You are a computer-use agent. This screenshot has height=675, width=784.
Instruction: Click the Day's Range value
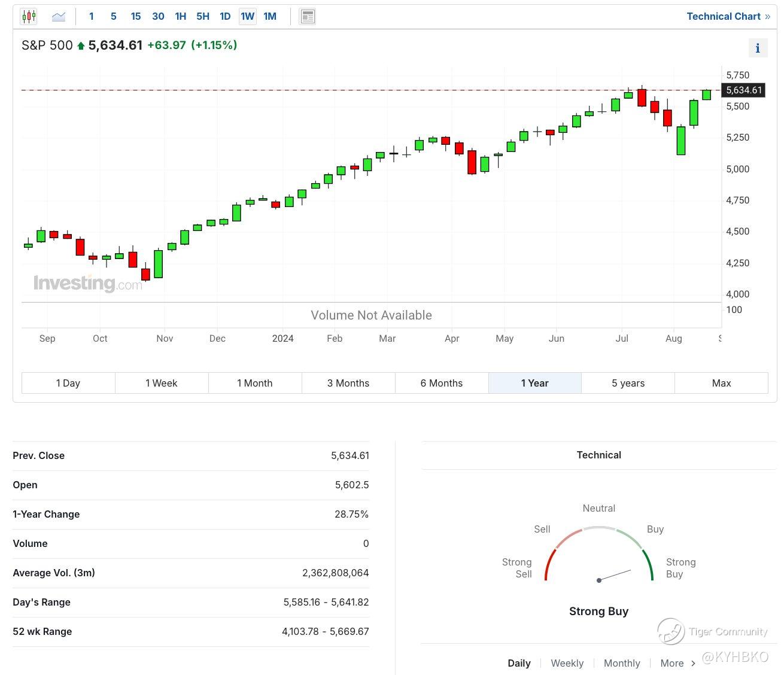click(326, 602)
